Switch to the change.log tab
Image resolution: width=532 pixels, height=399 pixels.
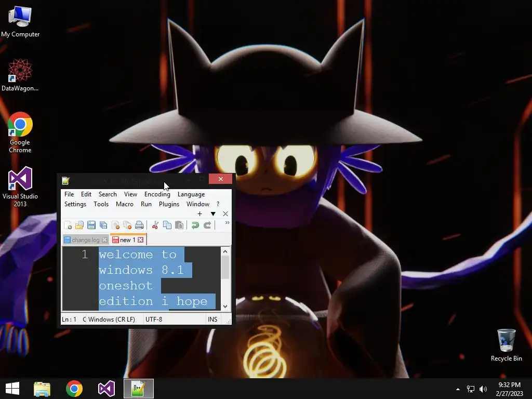coord(86,240)
